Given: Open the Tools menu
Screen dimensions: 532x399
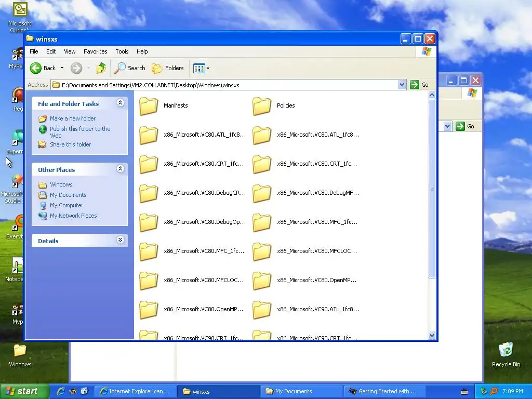Looking at the screenshot, I should pos(122,51).
